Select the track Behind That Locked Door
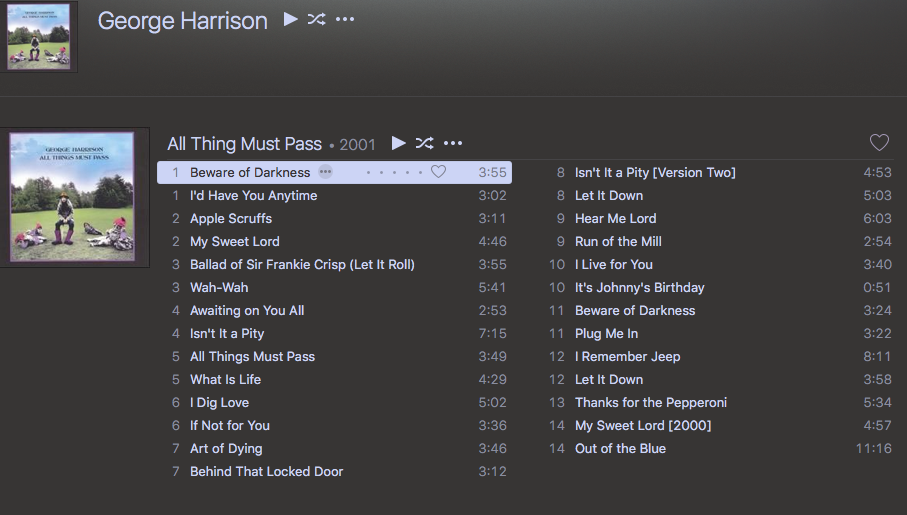 (x=334, y=472)
